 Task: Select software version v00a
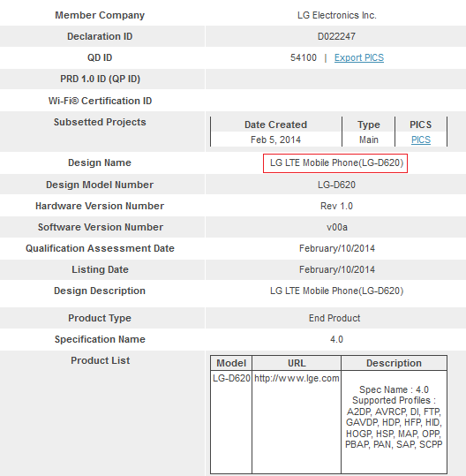point(337,227)
